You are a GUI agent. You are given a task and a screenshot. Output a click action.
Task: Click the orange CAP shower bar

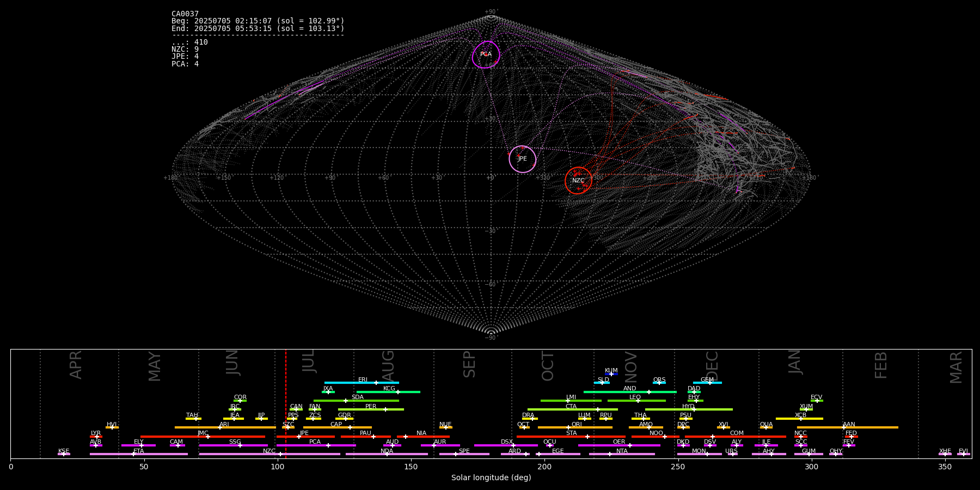pyautogui.click(x=338, y=427)
